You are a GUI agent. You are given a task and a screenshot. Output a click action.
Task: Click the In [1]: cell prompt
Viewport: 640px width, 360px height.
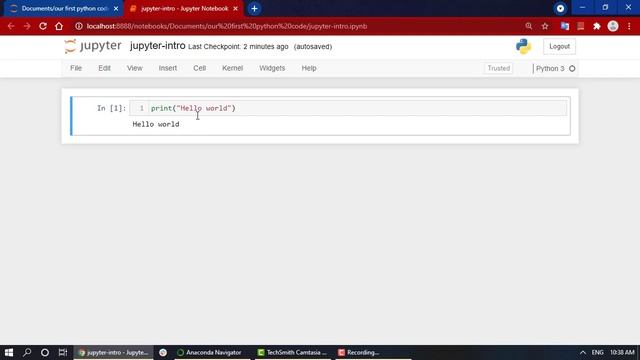(111, 108)
